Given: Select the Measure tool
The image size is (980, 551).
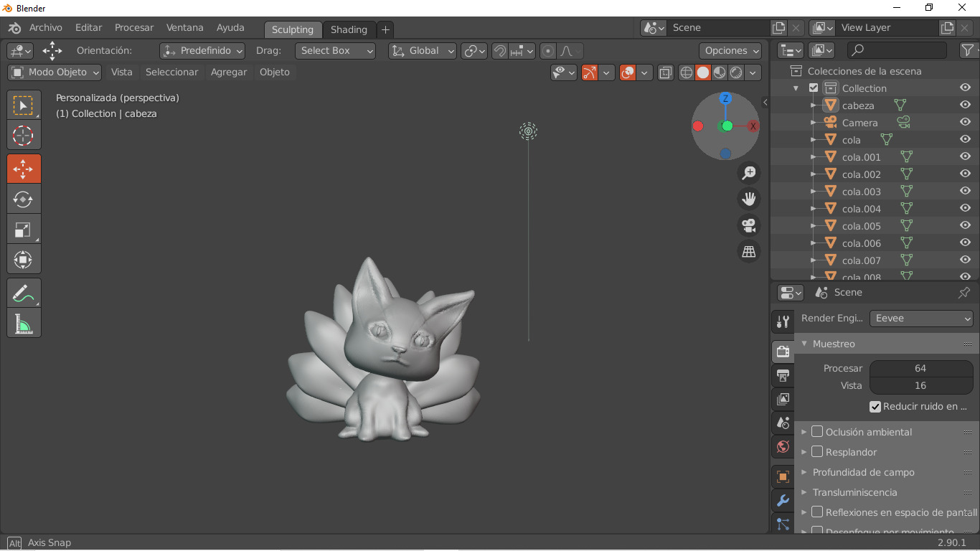Looking at the screenshot, I should click(24, 323).
